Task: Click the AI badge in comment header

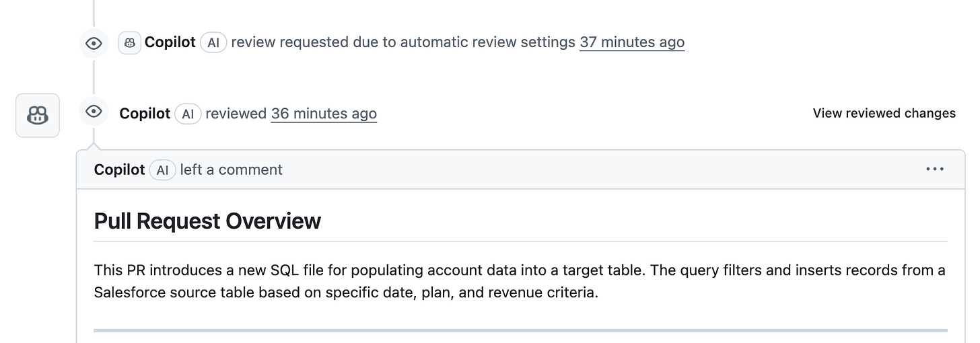Action: (x=162, y=170)
